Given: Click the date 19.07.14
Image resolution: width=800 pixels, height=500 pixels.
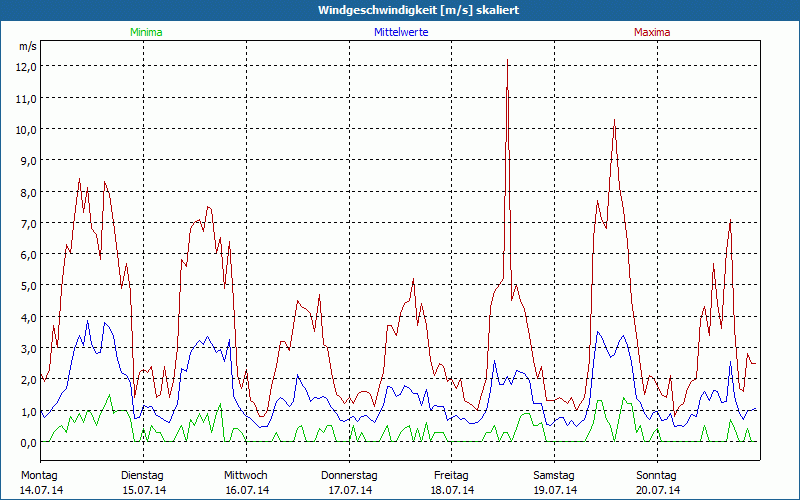Looking at the screenshot, I should click(x=555, y=490).
